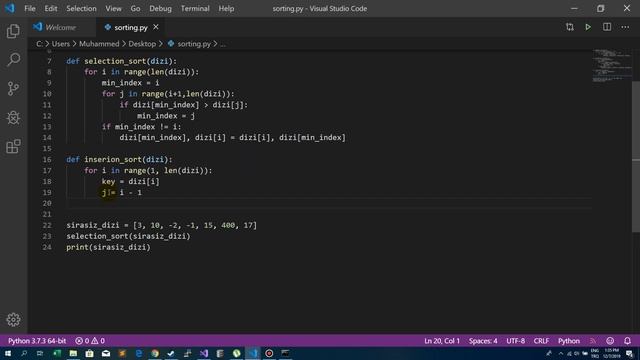Open the Mail app on taskbar
The height and width of the screenshot is (360, 640).
click(x=106, y=353)
